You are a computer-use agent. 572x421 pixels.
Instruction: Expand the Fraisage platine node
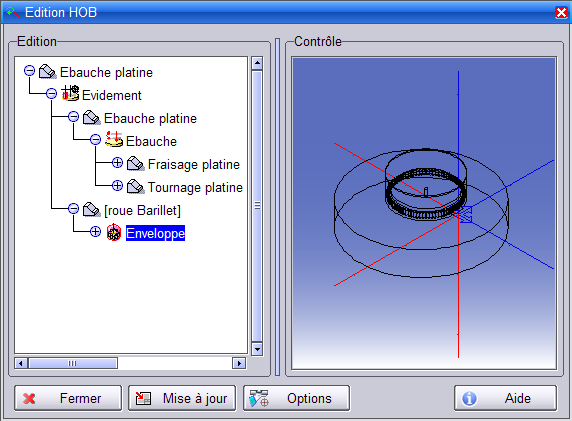[117, 163]
